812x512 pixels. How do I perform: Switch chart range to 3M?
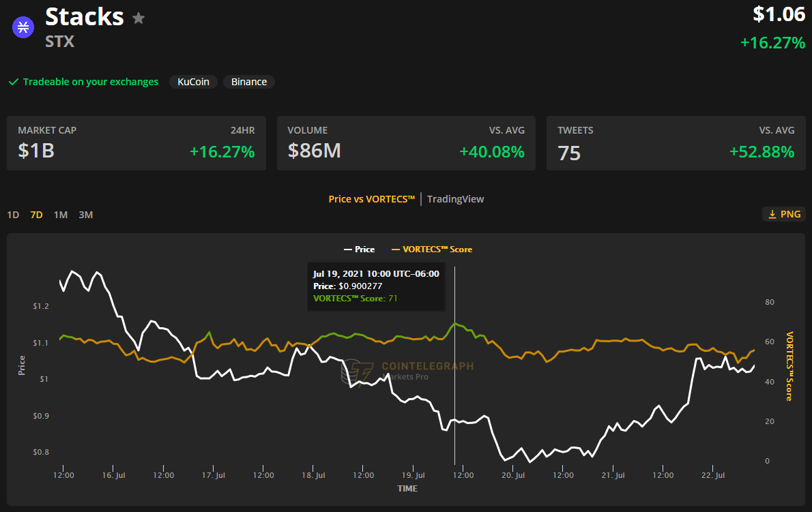click(x=85, y=215)
